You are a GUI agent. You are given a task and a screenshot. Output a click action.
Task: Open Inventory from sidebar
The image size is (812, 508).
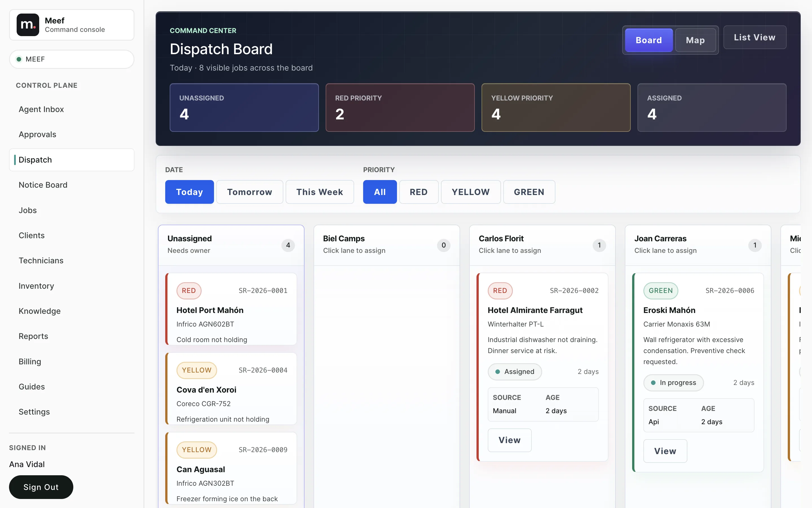point(71,286)
